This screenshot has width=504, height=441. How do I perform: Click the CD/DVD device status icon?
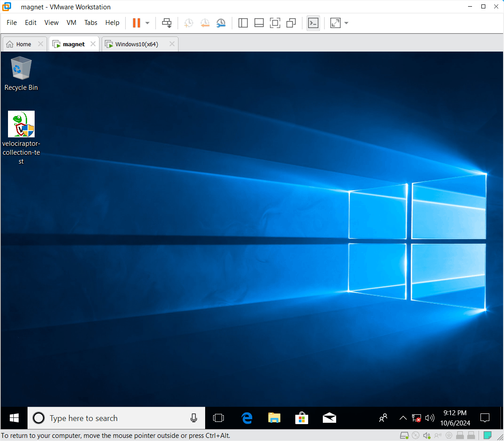415,436
